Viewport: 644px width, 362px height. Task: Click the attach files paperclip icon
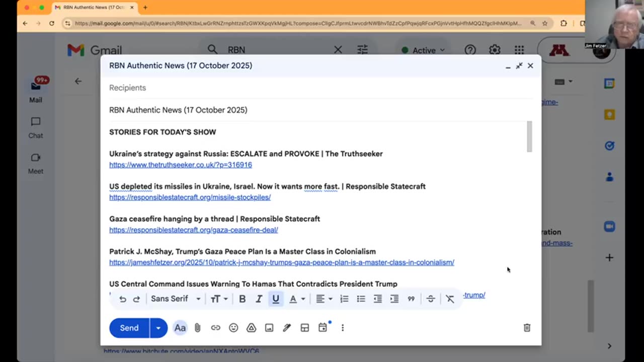(198, 328)
